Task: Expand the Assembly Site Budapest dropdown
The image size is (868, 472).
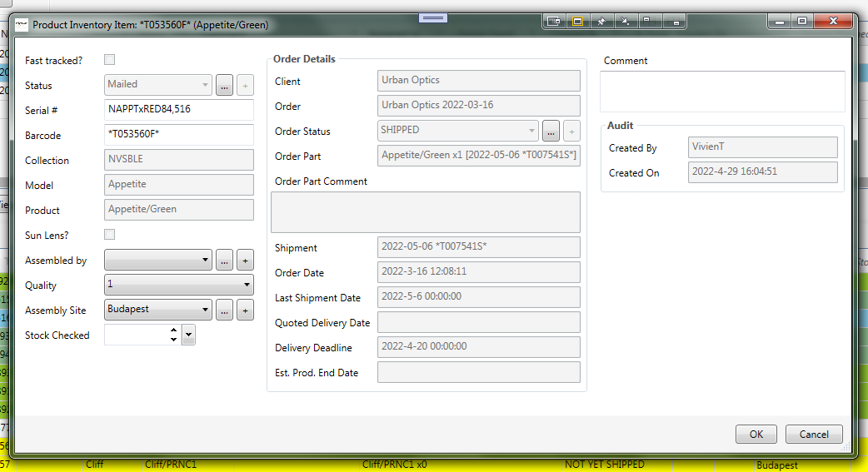Action: pos(206,311)
